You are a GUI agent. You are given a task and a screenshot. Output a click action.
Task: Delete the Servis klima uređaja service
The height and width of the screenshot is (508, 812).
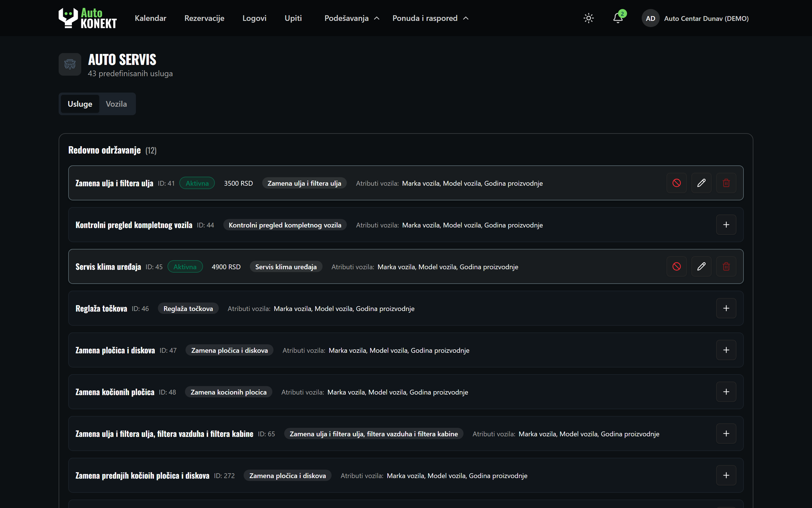click(x=726, y=266)
